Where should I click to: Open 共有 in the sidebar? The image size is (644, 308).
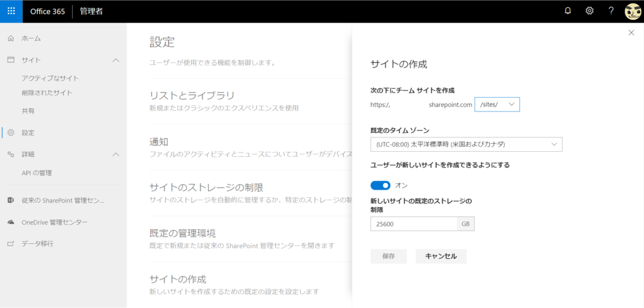coord(28,111)
